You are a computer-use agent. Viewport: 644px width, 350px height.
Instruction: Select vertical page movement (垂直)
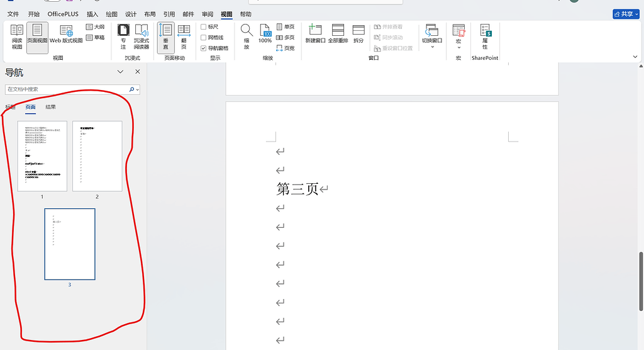pos(166,37)
